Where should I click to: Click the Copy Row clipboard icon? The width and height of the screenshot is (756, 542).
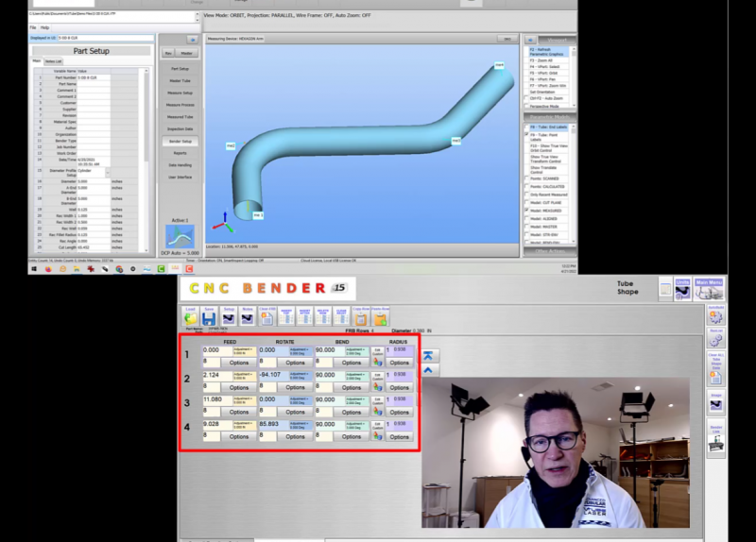(x=361, y=318)
